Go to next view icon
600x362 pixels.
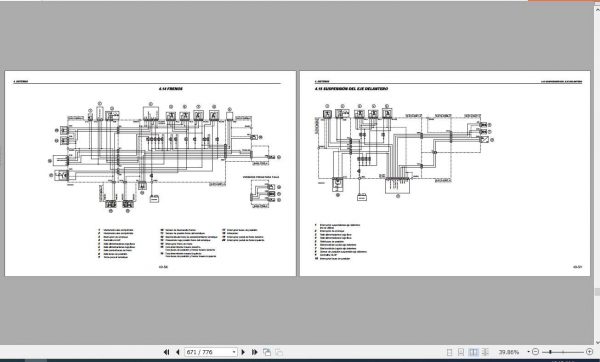[279, 352]
